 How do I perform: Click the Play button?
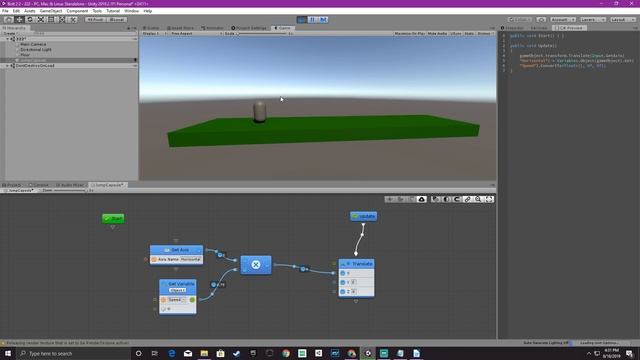tap(302, 20)
